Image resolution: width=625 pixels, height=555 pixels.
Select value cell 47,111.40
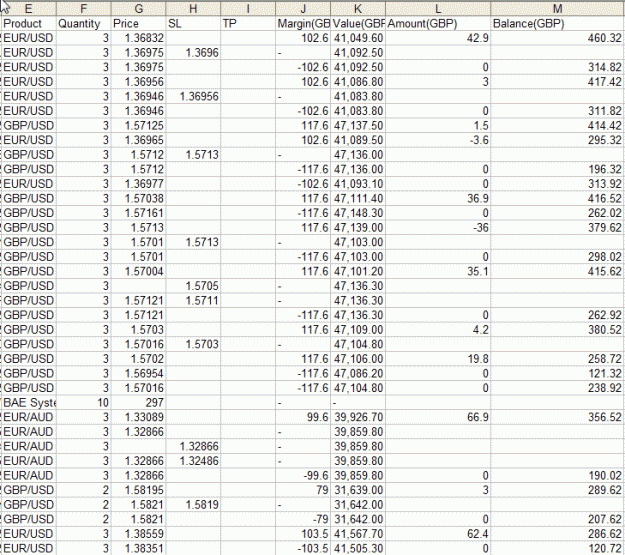(358, 199)
